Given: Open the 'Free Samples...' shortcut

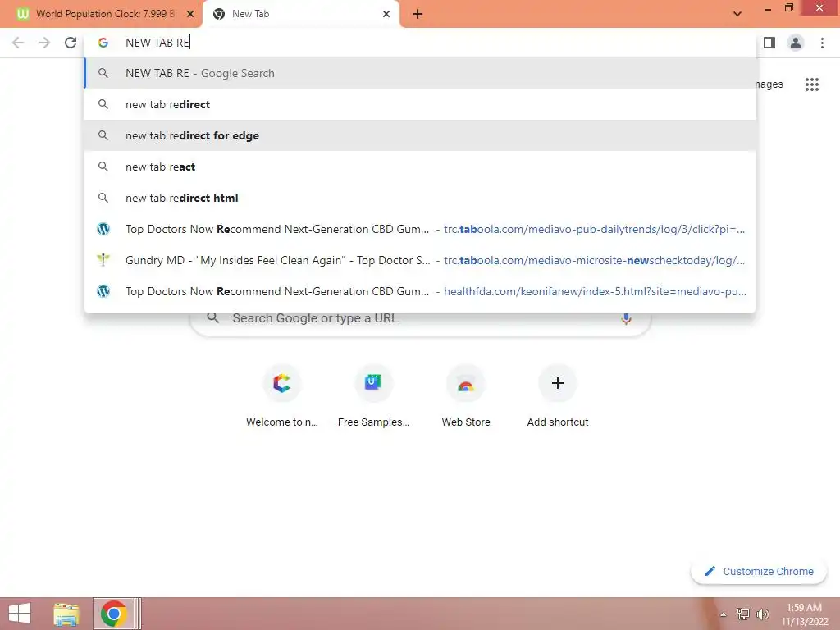Looking at the screenshot, I should coord(373,395).
